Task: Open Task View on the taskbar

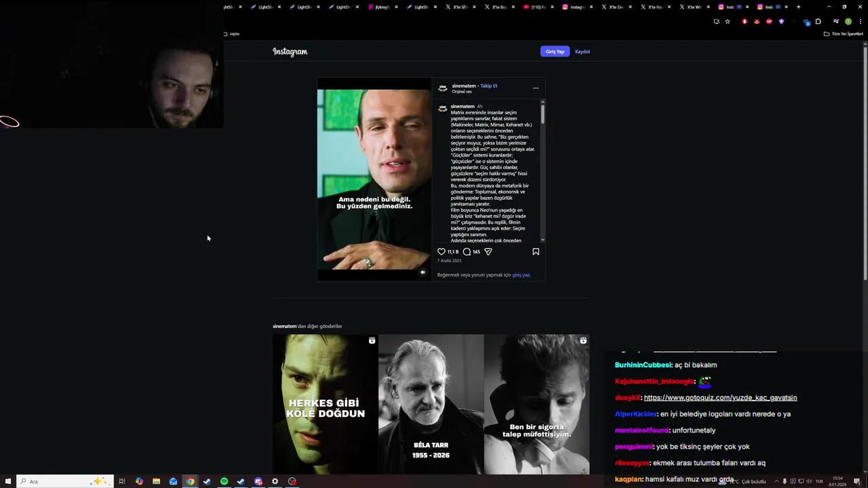Action: pos(122,481)
